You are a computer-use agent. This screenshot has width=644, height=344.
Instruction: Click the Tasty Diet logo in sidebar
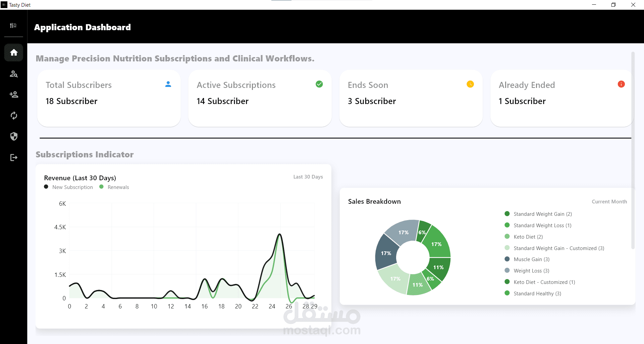[x=13, y=26]
